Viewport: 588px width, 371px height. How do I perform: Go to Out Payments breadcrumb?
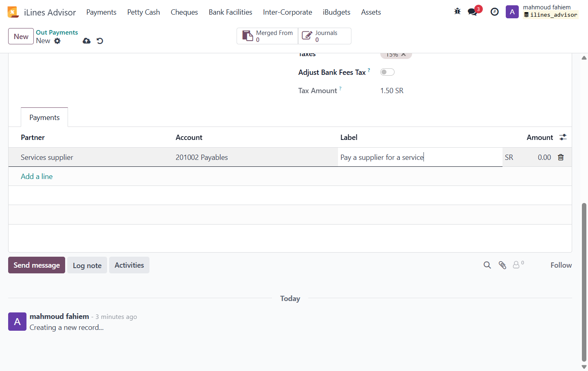coord(57,32)
